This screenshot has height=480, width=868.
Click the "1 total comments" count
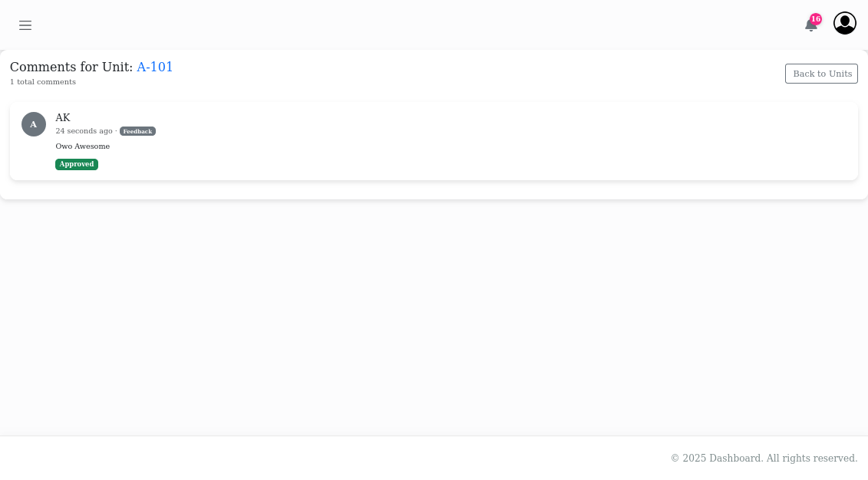coord(43,82)
